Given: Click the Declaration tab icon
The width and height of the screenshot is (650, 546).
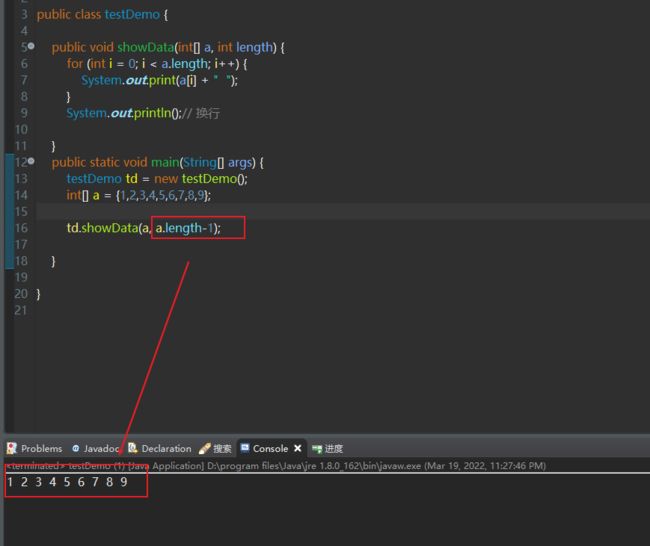Looking at the screenshot, I should (x=133, y=448).
